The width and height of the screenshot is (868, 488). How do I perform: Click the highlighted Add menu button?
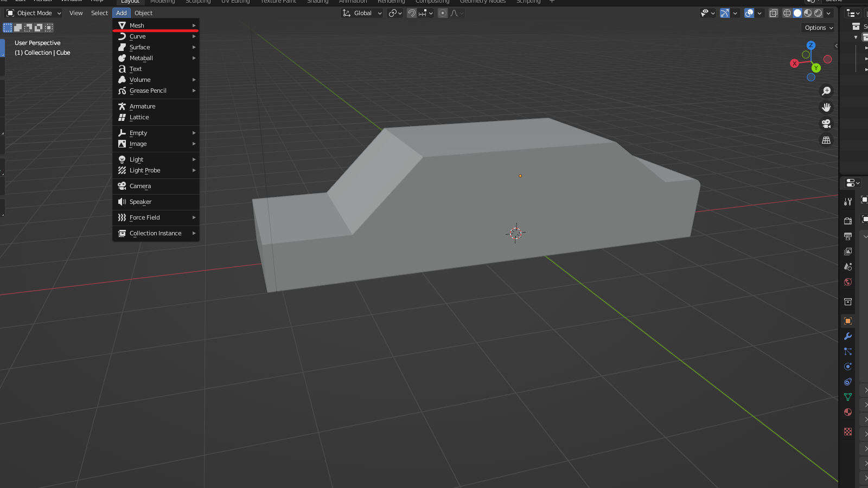(122, 13)
